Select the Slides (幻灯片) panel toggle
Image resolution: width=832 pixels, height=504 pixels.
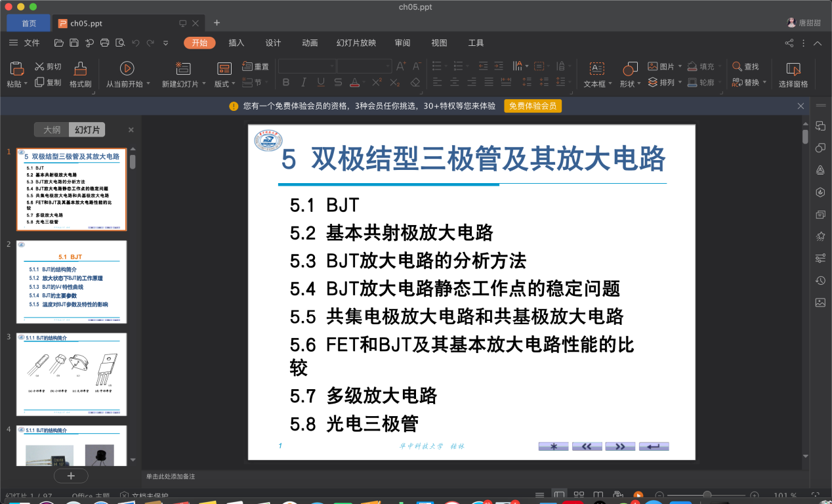(x=87, y=130)
